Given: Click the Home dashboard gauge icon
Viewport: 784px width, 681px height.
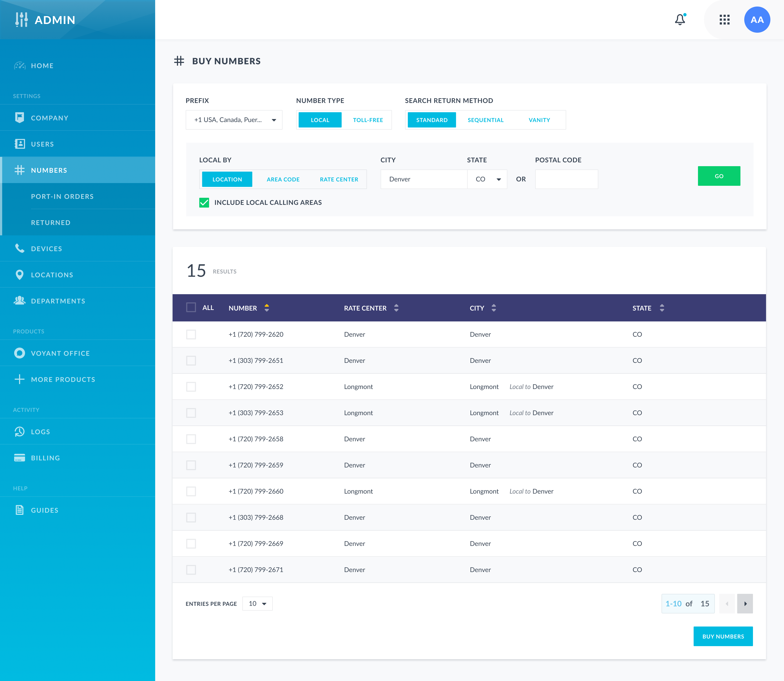Looking at the screenshot, I should click(20, 66).
